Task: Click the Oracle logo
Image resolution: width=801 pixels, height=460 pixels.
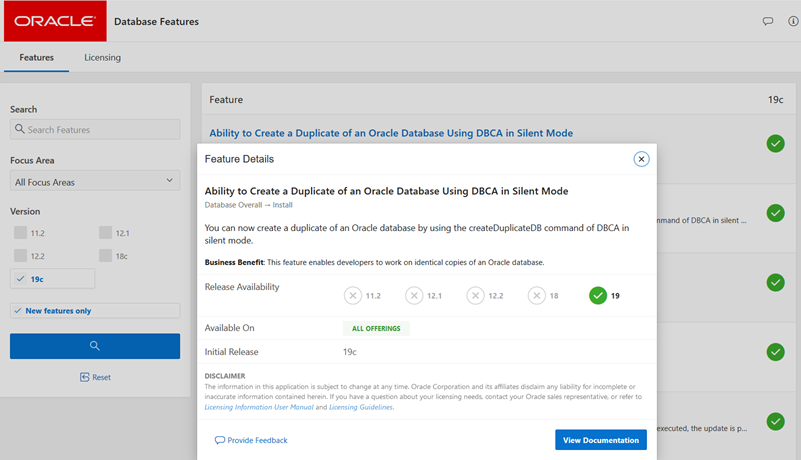Action: coord(55,21)
